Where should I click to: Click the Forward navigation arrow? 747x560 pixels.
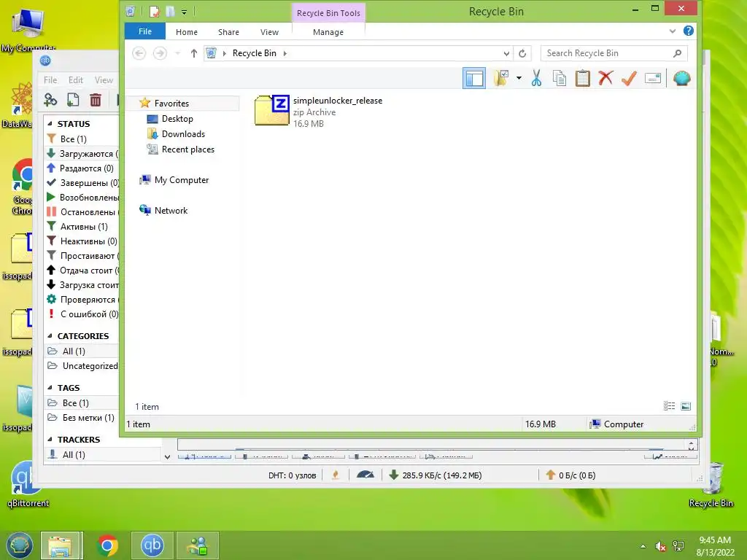tap(160, 52)
